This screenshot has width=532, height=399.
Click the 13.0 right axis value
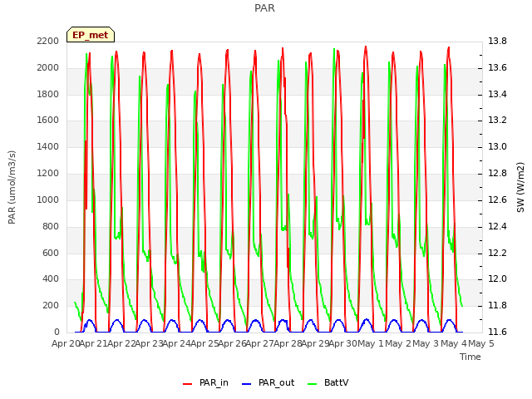(497, 147)
